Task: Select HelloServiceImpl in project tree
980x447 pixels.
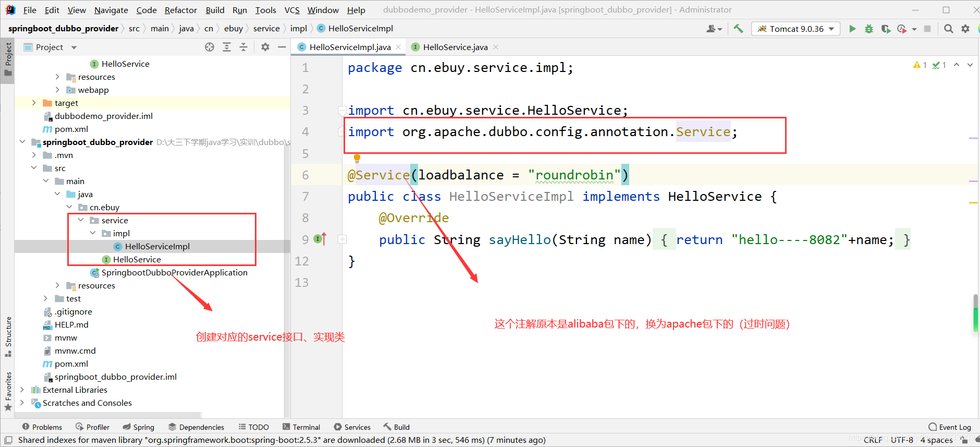Action: [157, 246]
